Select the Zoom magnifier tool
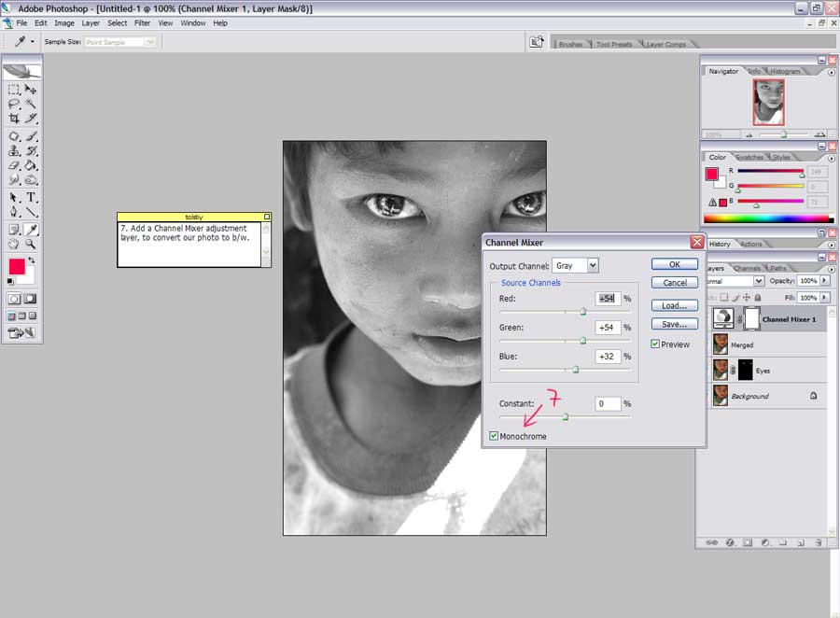840x618 pixels. pyautogui.click(x=31, y=245)
